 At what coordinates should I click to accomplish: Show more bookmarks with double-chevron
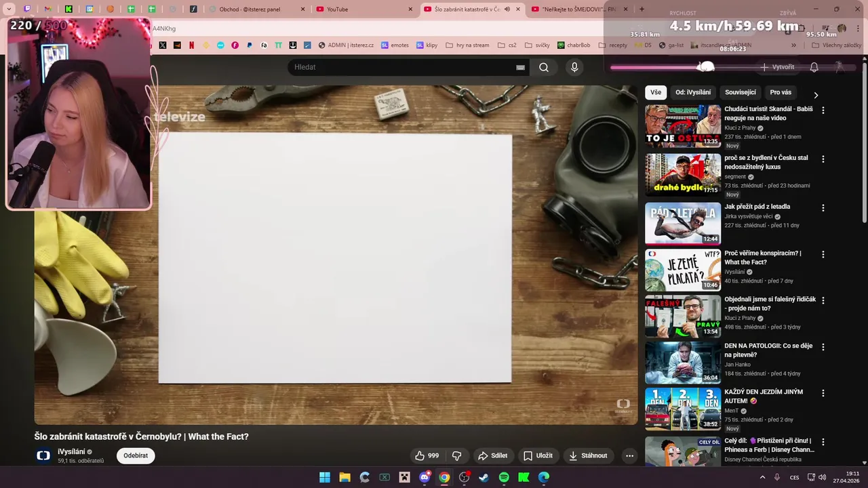[793, 45]
